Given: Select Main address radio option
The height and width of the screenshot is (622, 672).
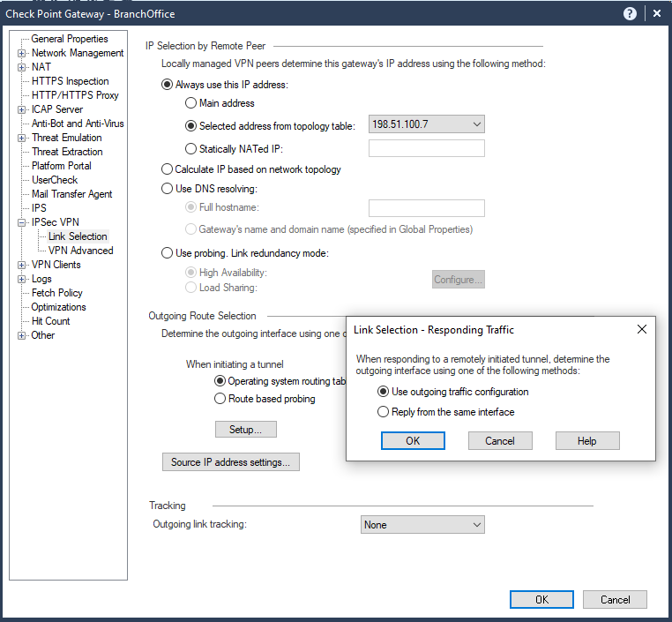Looking at the screenshot, I should 190,103.
